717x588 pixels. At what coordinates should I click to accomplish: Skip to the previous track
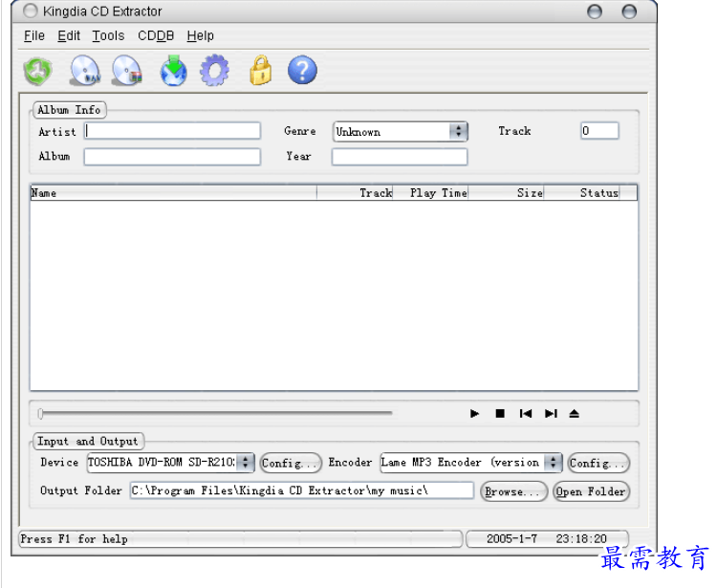[x=526, y=414]
